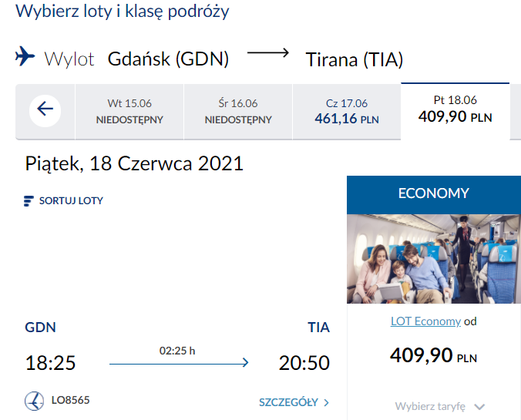521x420 pixels.
Task: Click the Wybierz taryfę down chevron
Action: (480, 407)
